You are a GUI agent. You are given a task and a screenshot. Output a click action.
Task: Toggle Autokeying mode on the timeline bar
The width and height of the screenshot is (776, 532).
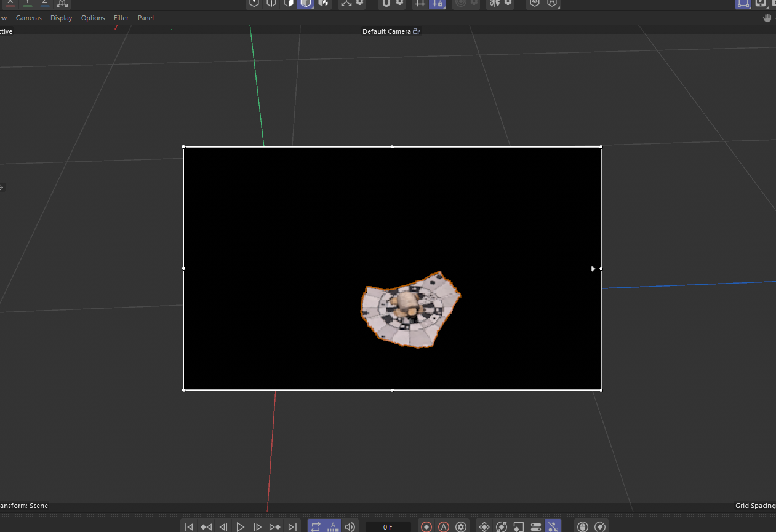coord(444,526)
